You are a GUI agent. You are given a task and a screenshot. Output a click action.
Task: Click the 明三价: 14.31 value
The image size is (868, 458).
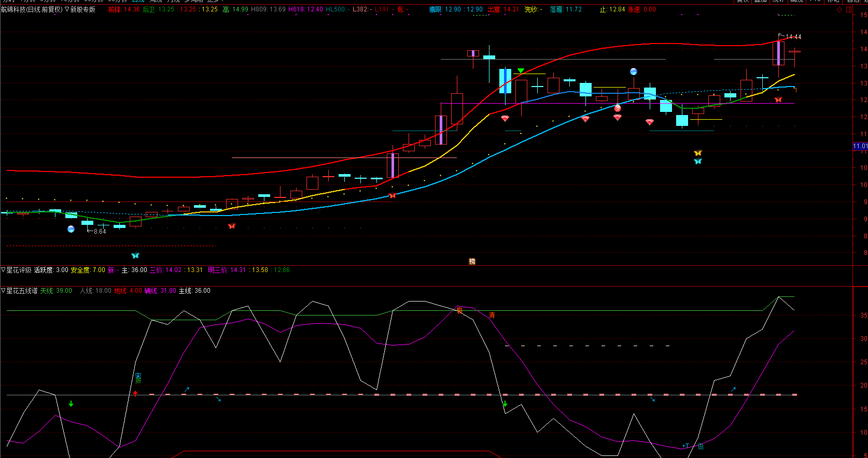tap(228, 270)
